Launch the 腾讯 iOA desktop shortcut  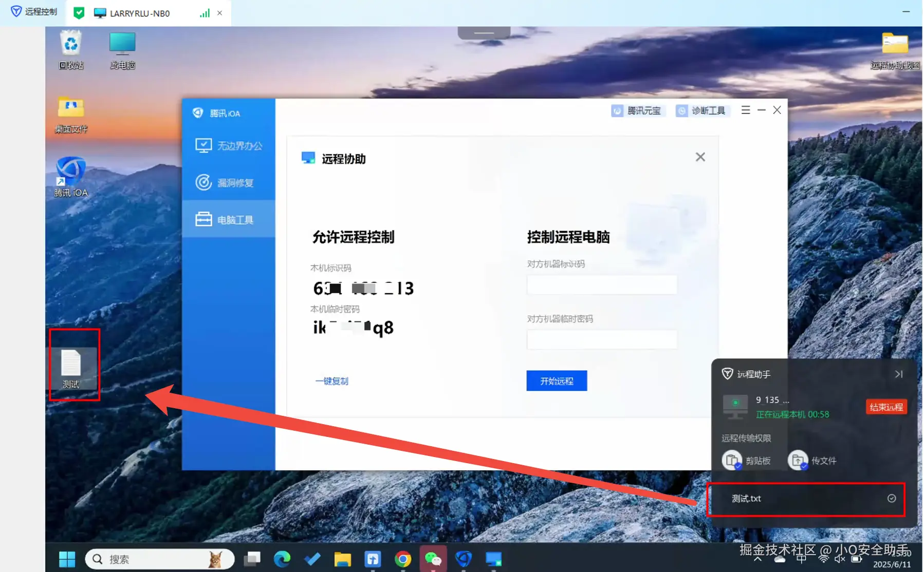[71, 177]
